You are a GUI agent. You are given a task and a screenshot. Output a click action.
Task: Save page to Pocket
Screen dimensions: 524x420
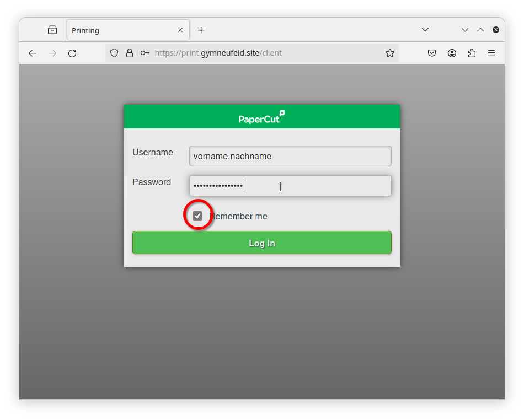432,53
